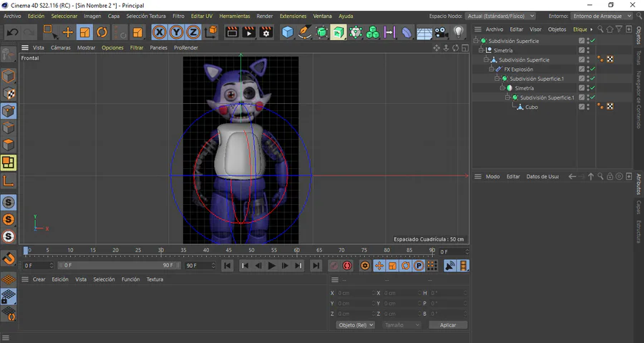Click the X position input field
Viewport: 644px width, 343px height.
pyautogui.click(x=356, y=293)
